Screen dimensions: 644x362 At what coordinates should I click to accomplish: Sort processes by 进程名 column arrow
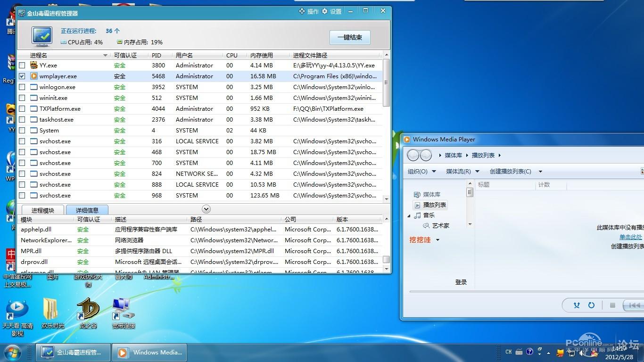point(105,56)
